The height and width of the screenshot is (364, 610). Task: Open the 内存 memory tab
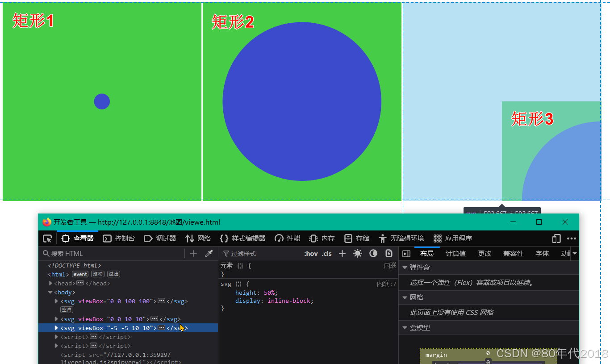click(x=322, y=238)
